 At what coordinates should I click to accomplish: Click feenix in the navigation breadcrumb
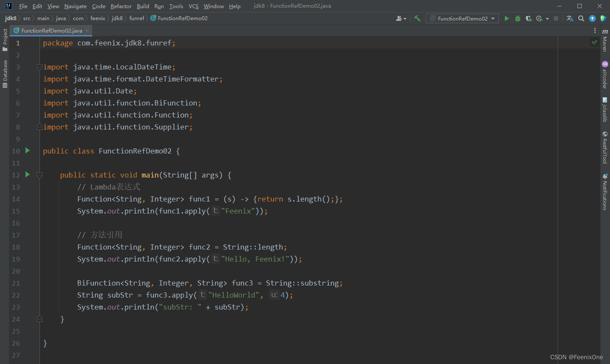click(x=98, y=18)
